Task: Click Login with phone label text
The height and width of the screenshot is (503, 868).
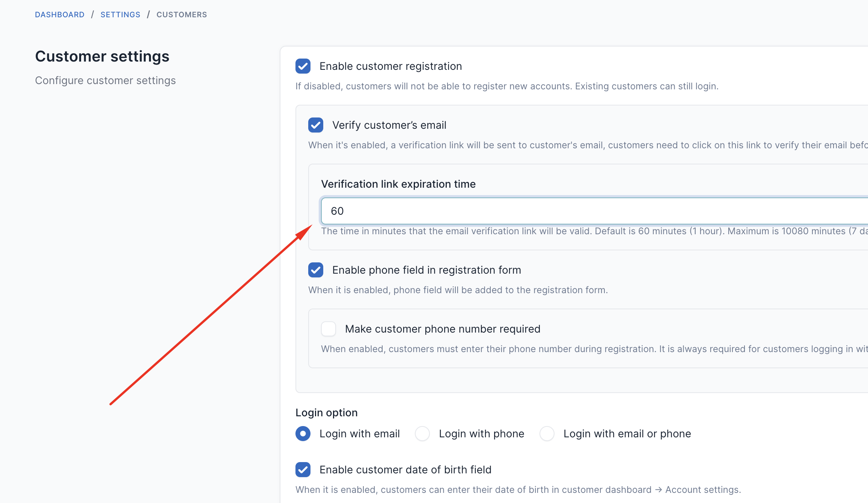Action: click(482, 434)
